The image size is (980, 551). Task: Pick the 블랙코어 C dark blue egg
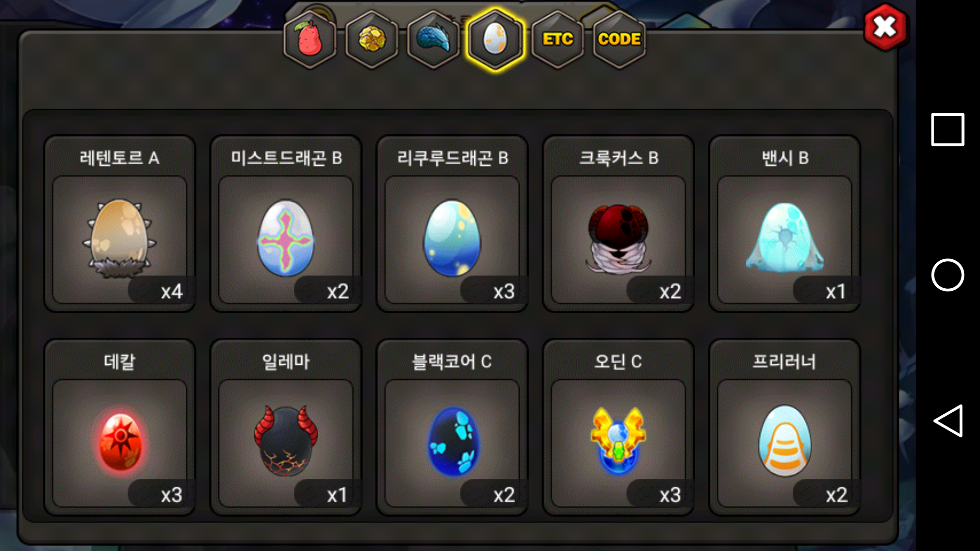(x=452, y=427)
